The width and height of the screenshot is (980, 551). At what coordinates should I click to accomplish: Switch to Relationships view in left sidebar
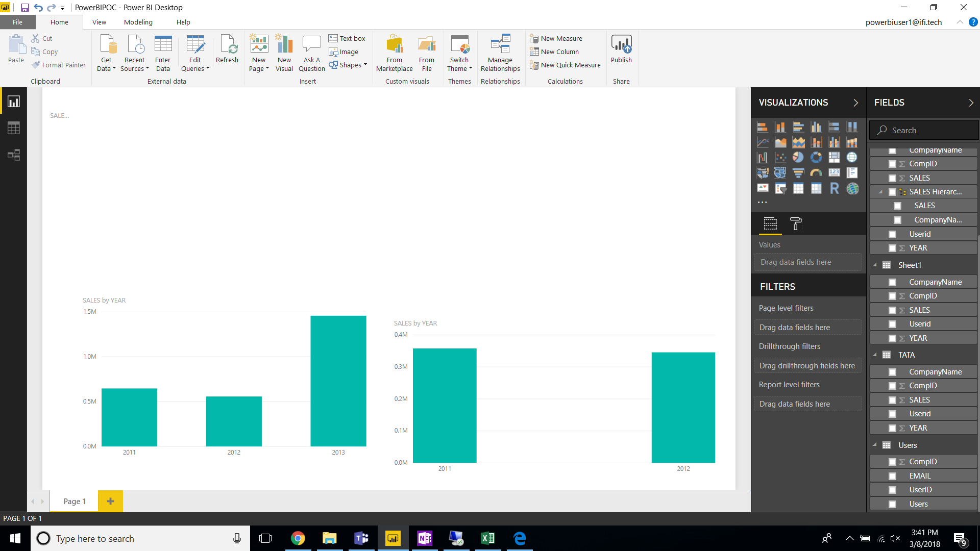(14, 155)
